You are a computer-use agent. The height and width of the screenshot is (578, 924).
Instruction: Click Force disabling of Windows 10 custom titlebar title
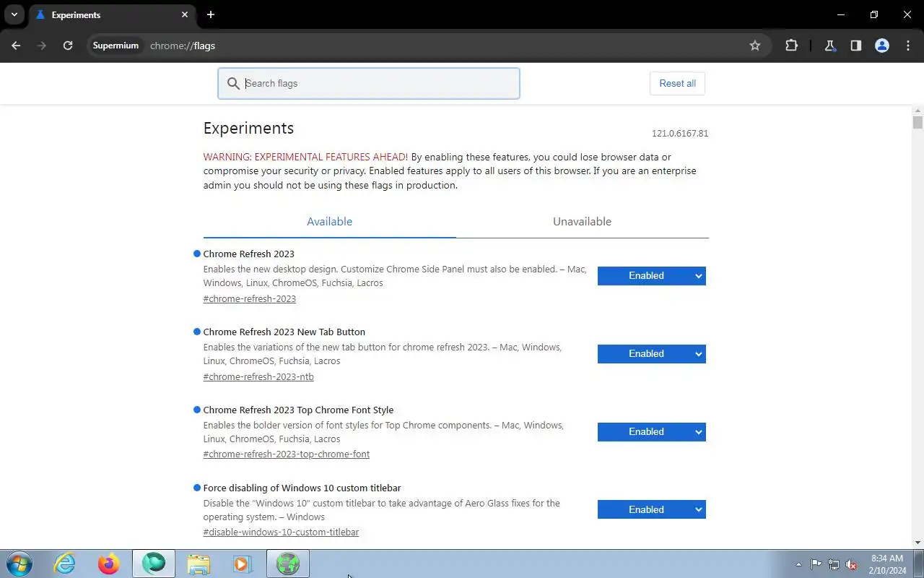tap(302, 488)
